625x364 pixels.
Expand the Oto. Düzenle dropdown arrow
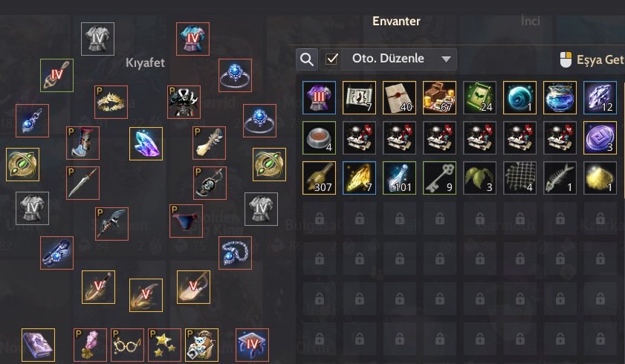click(x=446, y=59)
